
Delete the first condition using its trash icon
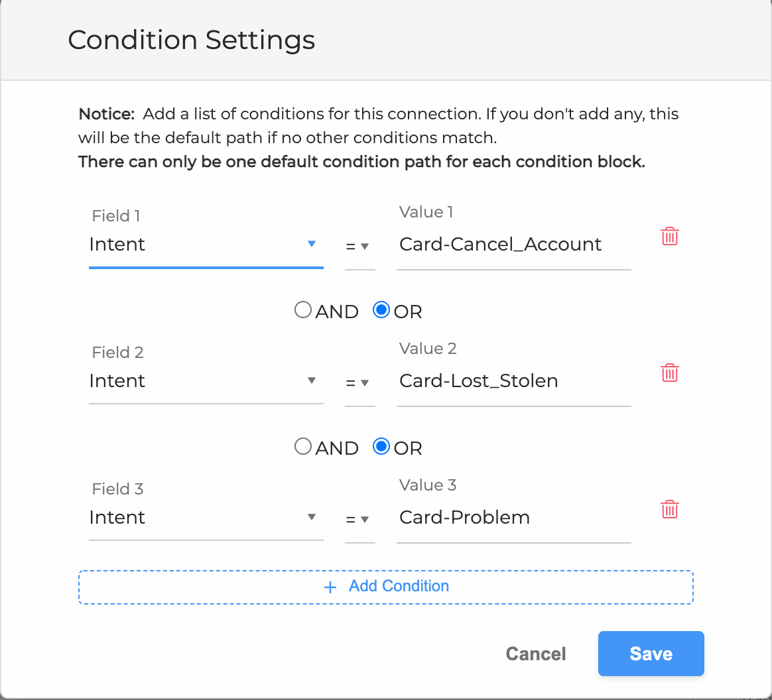click(x=669, y=236)
